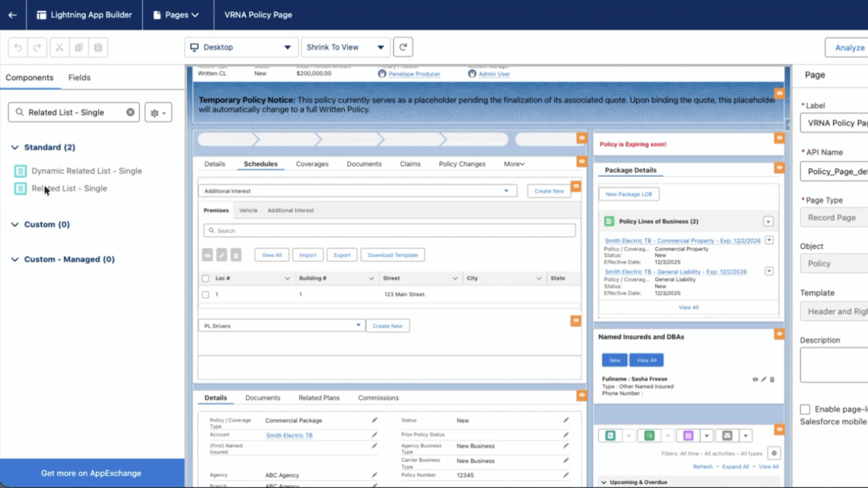Open the Desktop form factor dropdown
868x488 pixels.
(x=241, y=47)
